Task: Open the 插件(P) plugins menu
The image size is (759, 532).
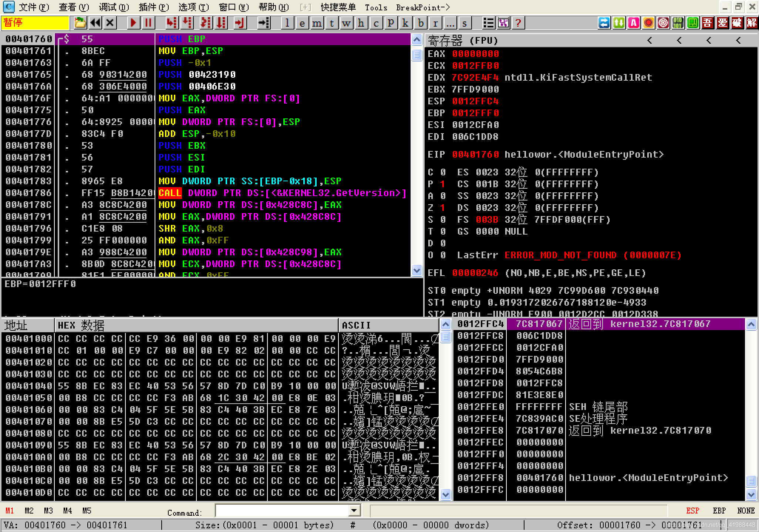Action: tap(154, 7)
